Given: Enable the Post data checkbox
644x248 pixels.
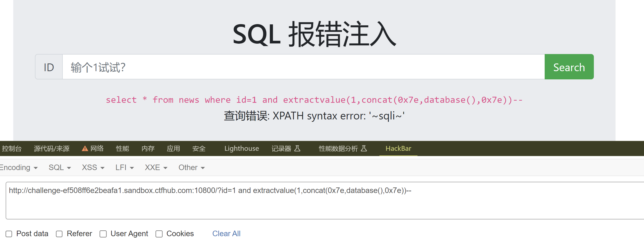Looking at the screenshot, I should pyautogui.click(x=9, y=234).
